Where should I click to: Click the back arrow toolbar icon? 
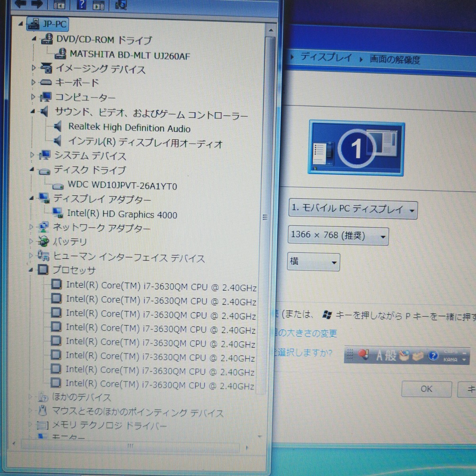tap(20, 4)
